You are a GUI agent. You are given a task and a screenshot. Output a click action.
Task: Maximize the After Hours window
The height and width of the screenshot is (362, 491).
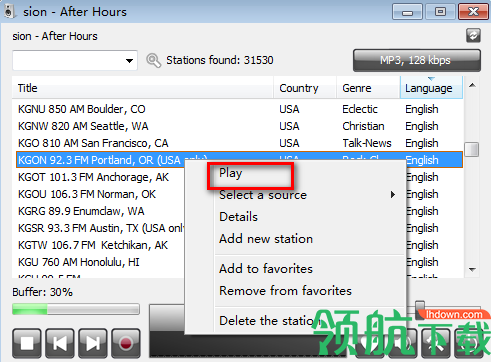pyautogui.click(x=440, y=12)
